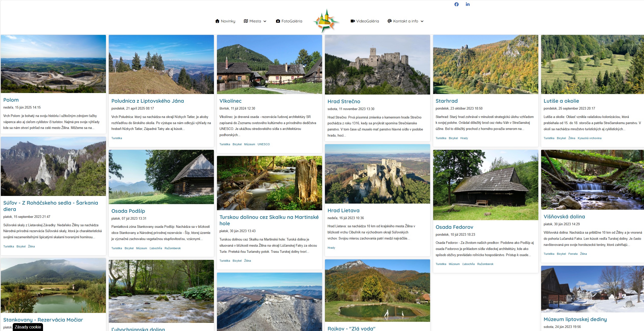Click the map icon beside Miesta
644x331 pixels.
pos(246,21)
